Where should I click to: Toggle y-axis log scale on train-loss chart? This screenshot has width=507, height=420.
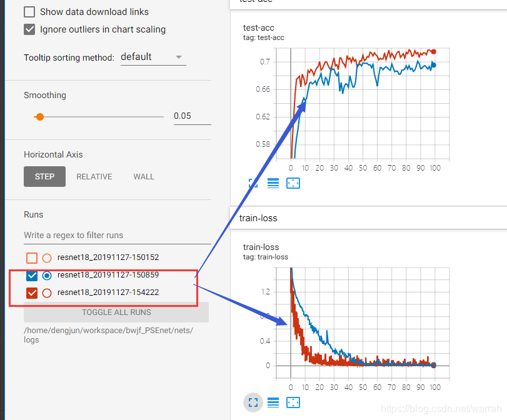coord(273,402)
